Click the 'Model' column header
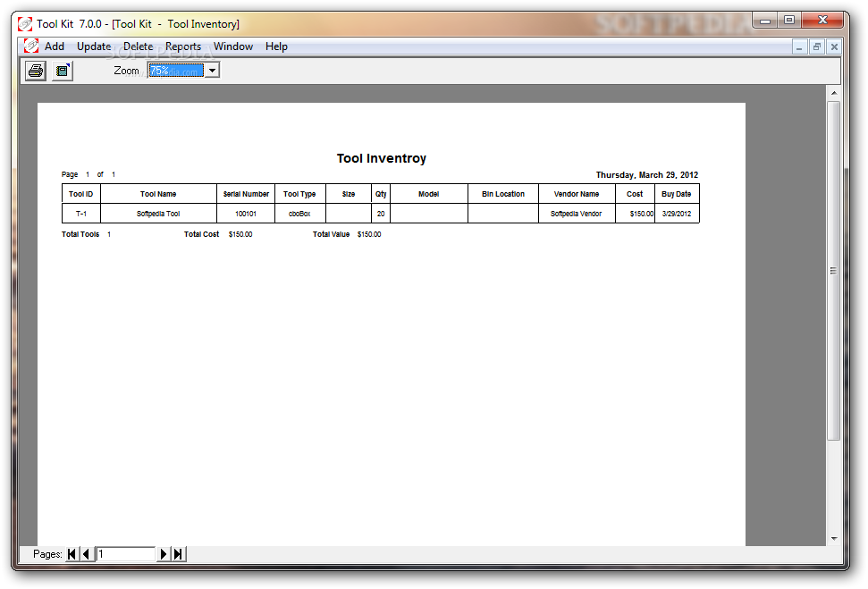This screenshot has height=589, width=868. point(429,194)
